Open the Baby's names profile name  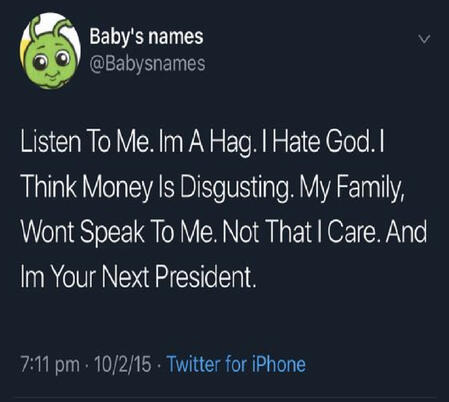(x=146, y=36)
